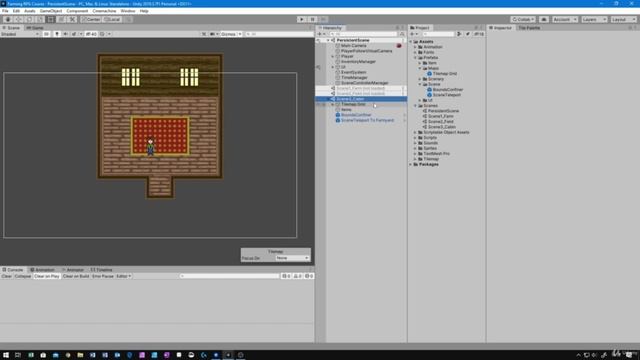Toggle Clear on Build in Console

pyautogui.click(x=76, y=276)
